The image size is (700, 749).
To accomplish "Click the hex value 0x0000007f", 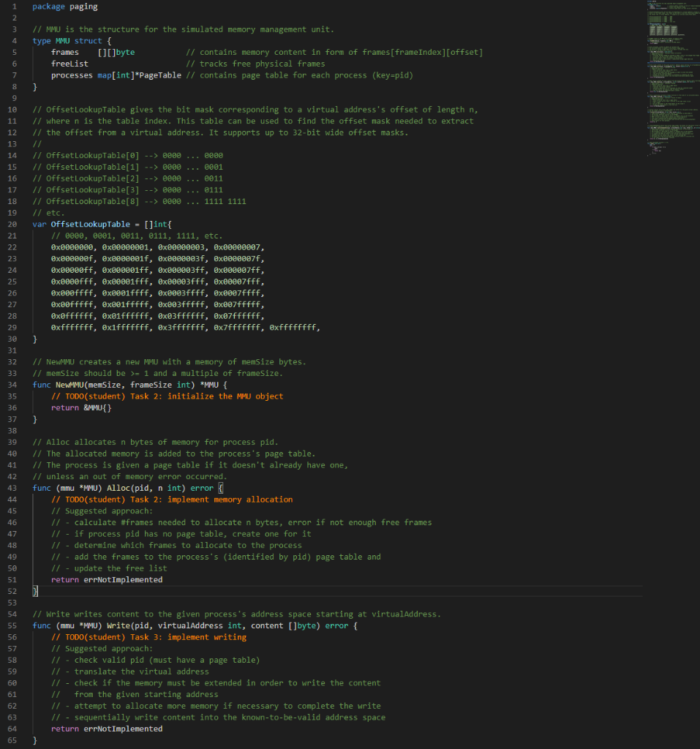I will (x=237, y=258).
